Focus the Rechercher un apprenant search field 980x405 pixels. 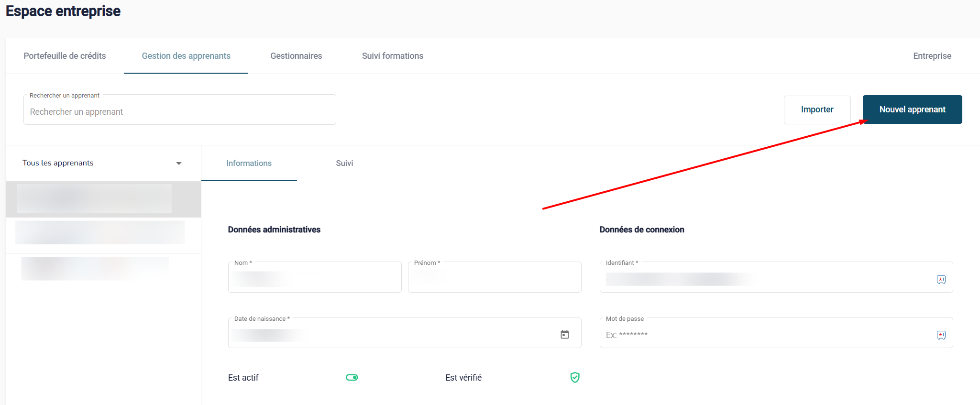(x=179, y=112)
